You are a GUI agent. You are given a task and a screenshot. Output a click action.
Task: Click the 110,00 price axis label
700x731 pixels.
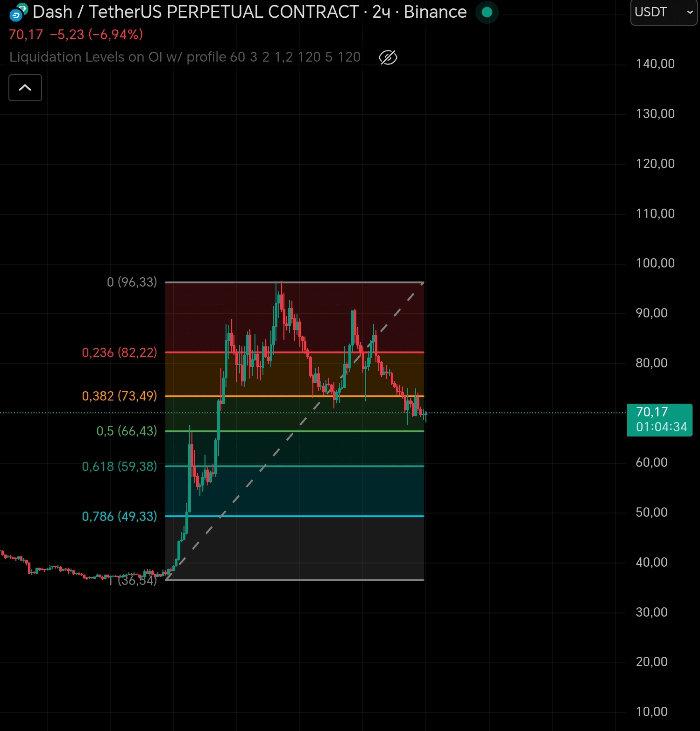pos(655,214)
